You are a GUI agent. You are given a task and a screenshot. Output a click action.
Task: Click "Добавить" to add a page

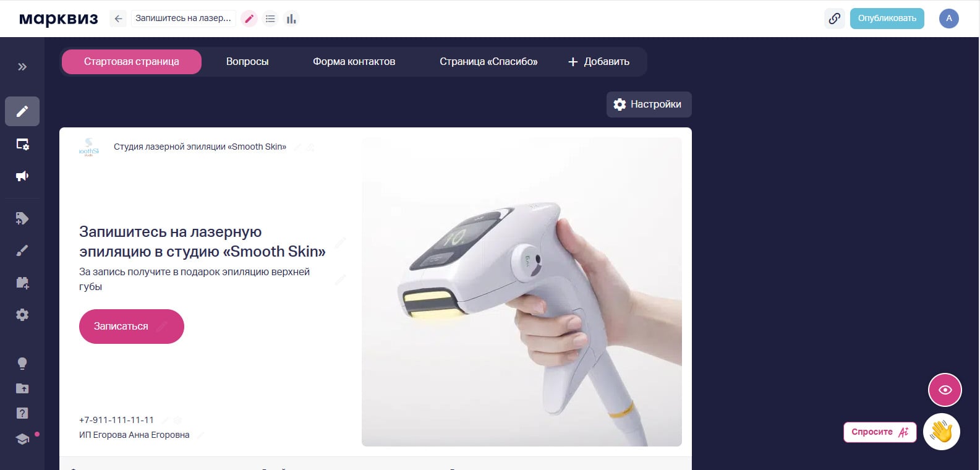pyautogui.click(x=599, y=62)
